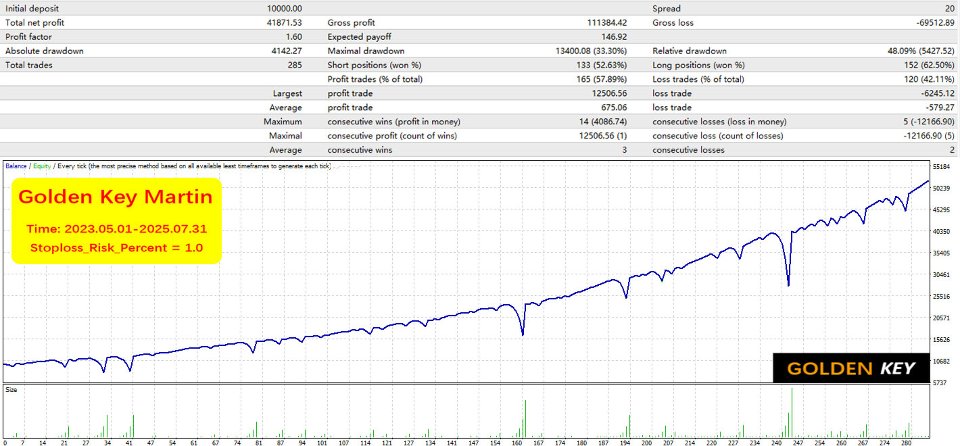Click the 'Size' label of the lower chart
960x446 pixels.
11,390
